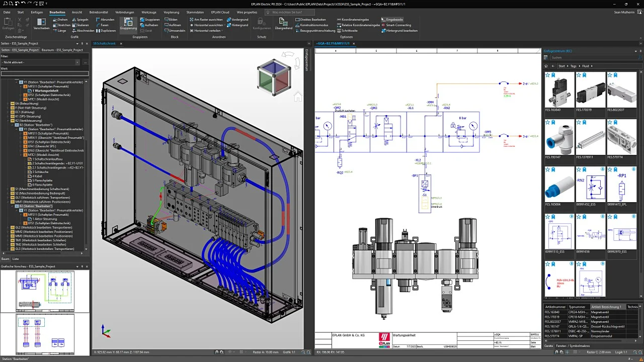Click the back arrow in Einfügezentrum
The image size is (644, 362).
pos(553,66)
